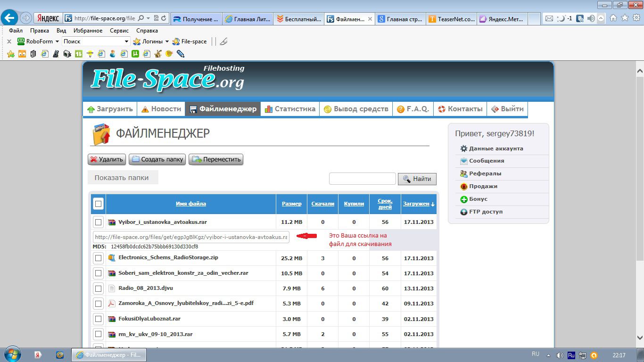The height and width of the screenshot is (362, 644).
Task: Tick the checkbox for Radio_08_2013.djvu
Action: pos(98,288)
